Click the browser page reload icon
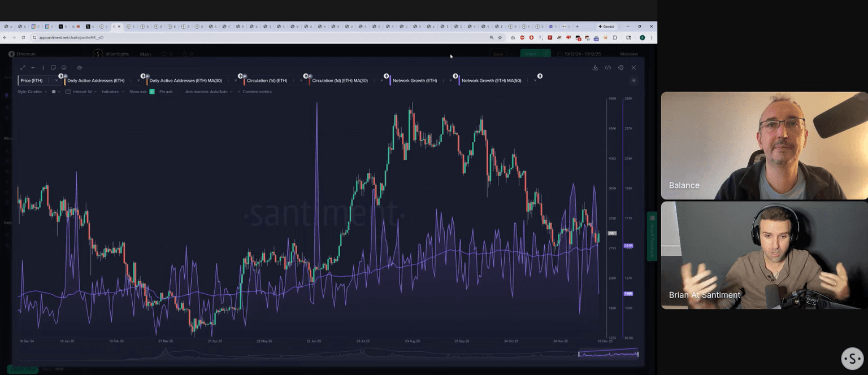868x375 pixels. click(23, 37)
